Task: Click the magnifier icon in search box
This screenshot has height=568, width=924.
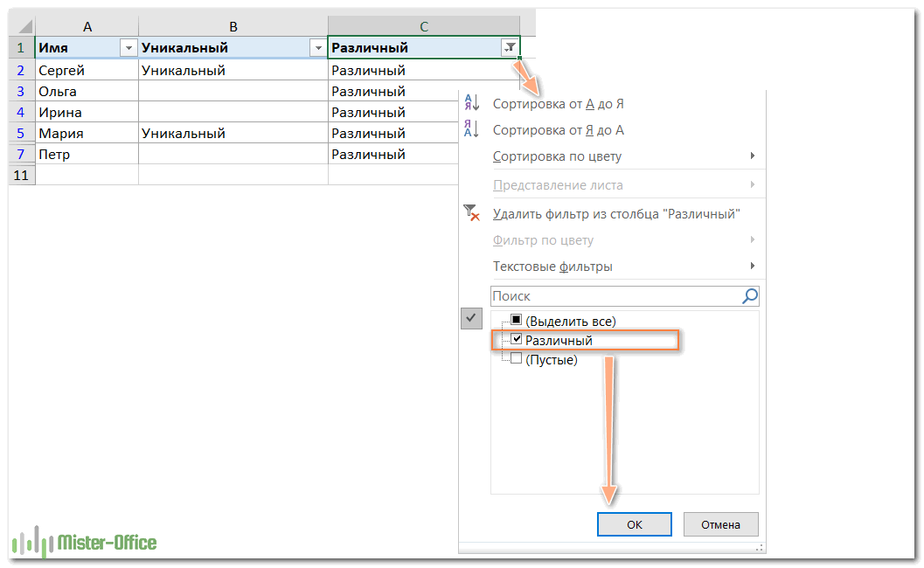Action: pyautogui.click(x=749, y=296)
